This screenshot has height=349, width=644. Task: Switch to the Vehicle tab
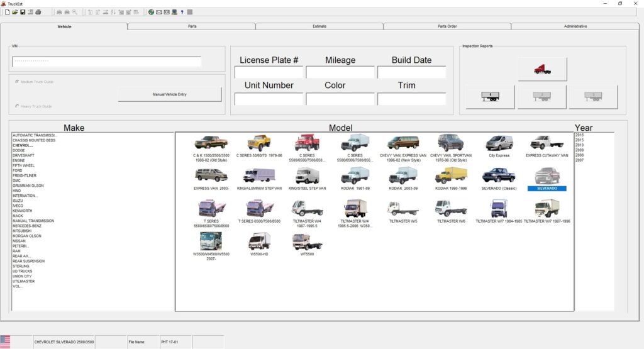coord(64,26)
